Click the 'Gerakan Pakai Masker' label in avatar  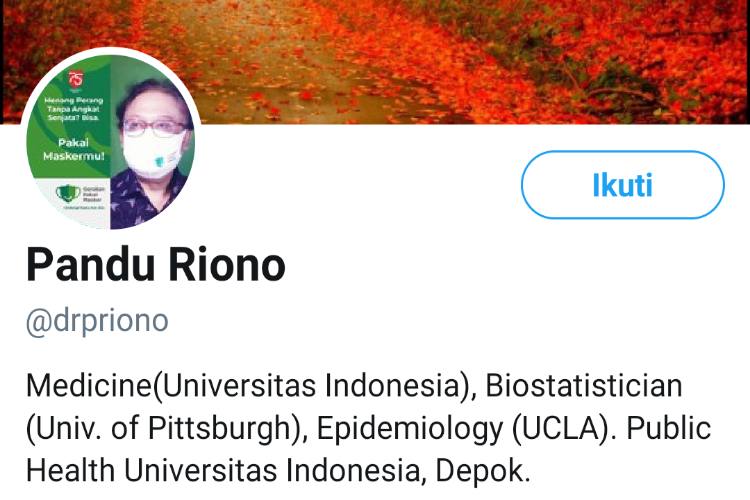94,194
